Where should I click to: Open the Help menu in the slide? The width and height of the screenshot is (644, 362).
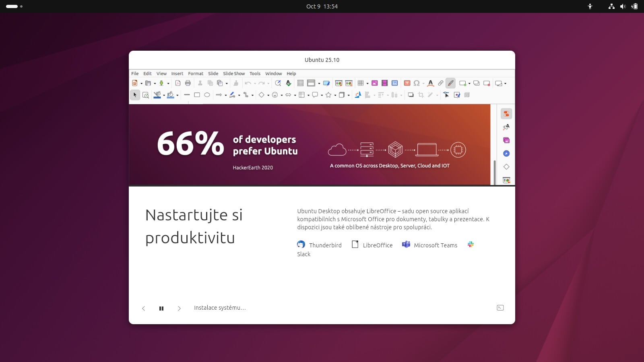(291, 74)
